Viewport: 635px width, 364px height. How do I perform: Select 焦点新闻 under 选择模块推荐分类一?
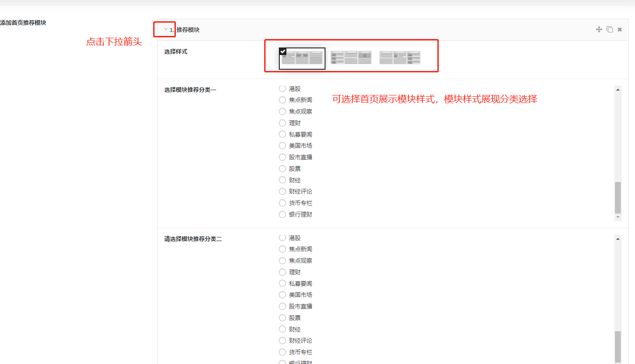point(282,100)
